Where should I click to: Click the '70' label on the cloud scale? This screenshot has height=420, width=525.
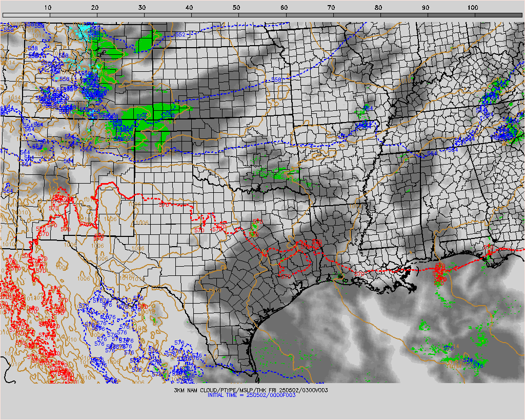click(x=331, y=8)
